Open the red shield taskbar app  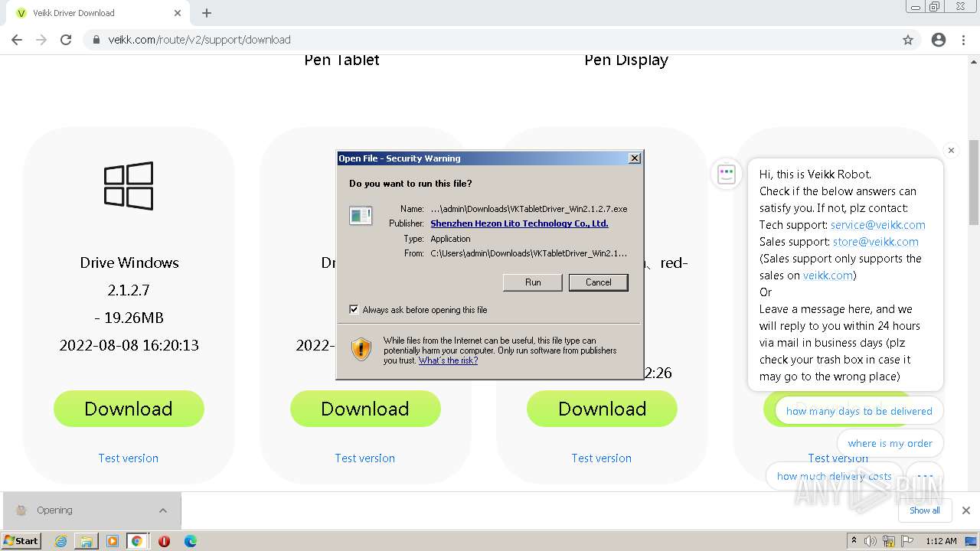pyautogui.click(x=164, y=541)
